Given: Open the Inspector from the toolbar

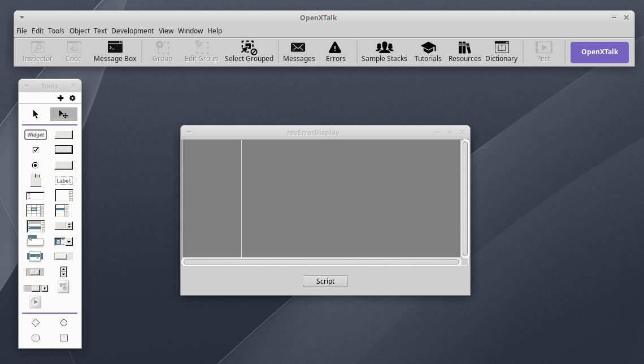Looking at the screenshot, I should coord(37,52).
